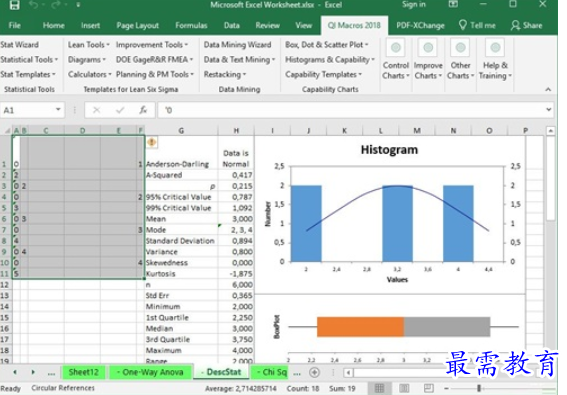This screenshot has height=395, width=567.
Task: Open Capability Templates menu
Action: tap(323, 74)
